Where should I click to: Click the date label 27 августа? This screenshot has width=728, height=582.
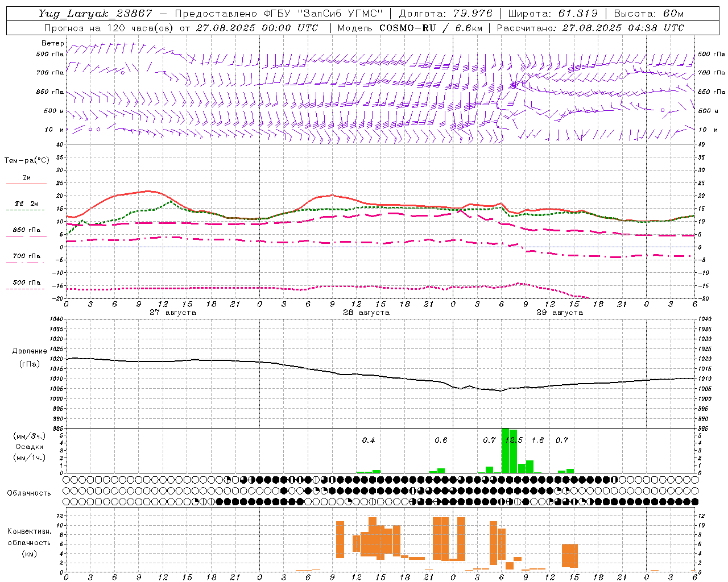click(x=173, y=313)
